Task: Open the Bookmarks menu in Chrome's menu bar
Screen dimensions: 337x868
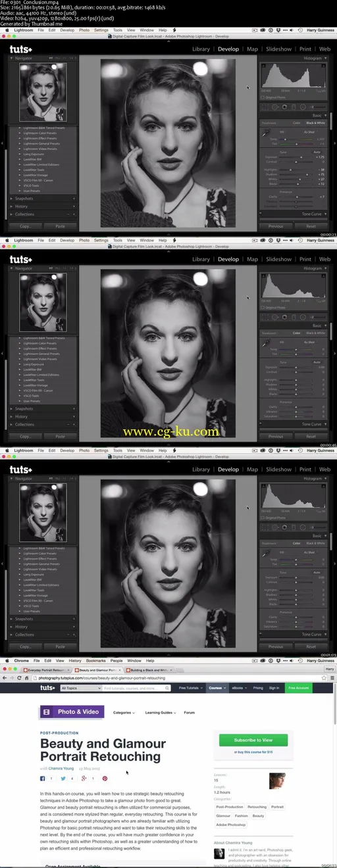Action: point(95,661)
